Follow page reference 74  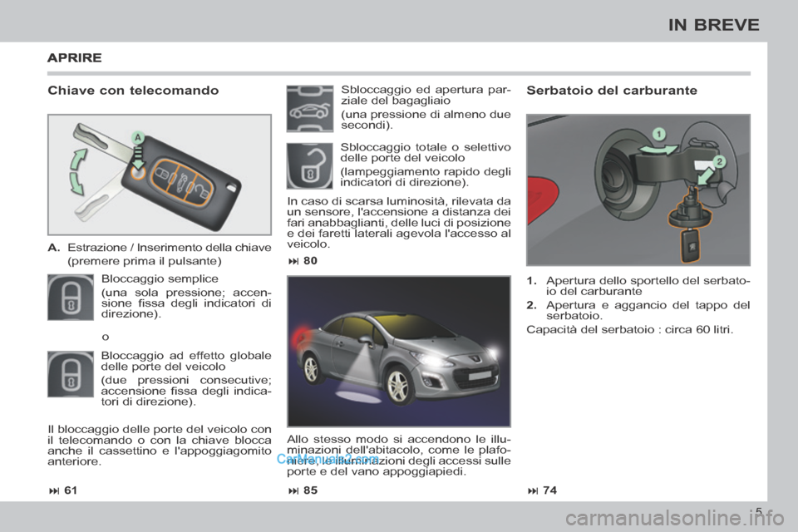(543, 490)
